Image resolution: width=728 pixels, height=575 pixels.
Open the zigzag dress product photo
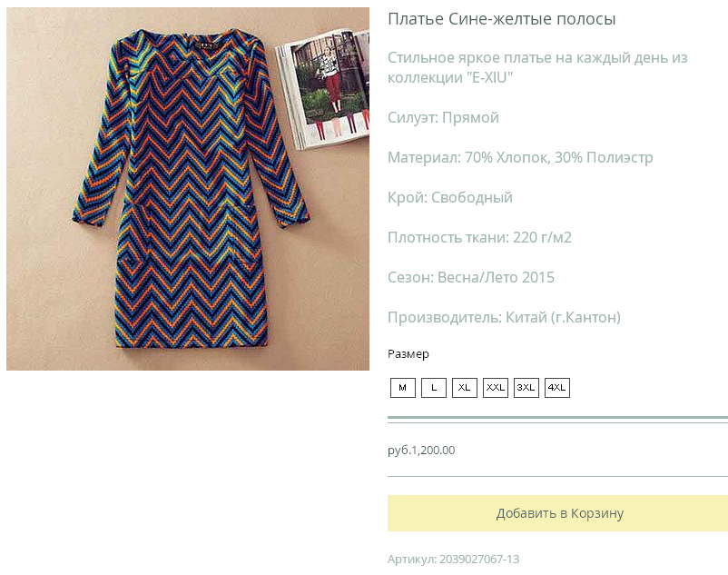(x=188, y=189)
